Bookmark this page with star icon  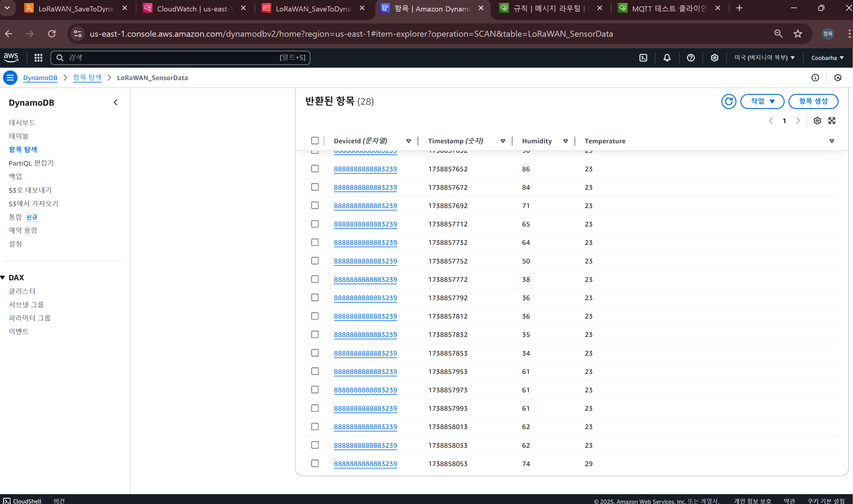tap(798, 34)
